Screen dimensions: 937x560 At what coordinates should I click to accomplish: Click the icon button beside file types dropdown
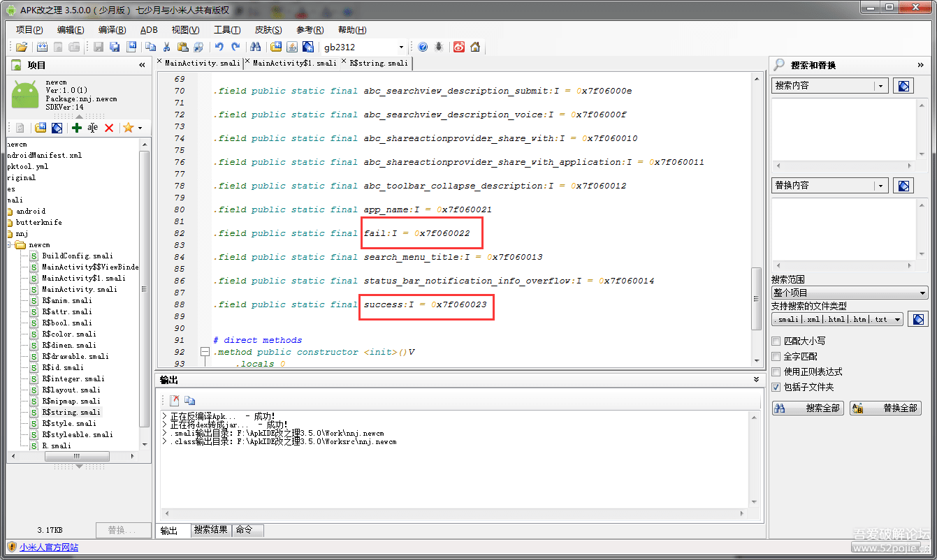(x=919, y=319)
